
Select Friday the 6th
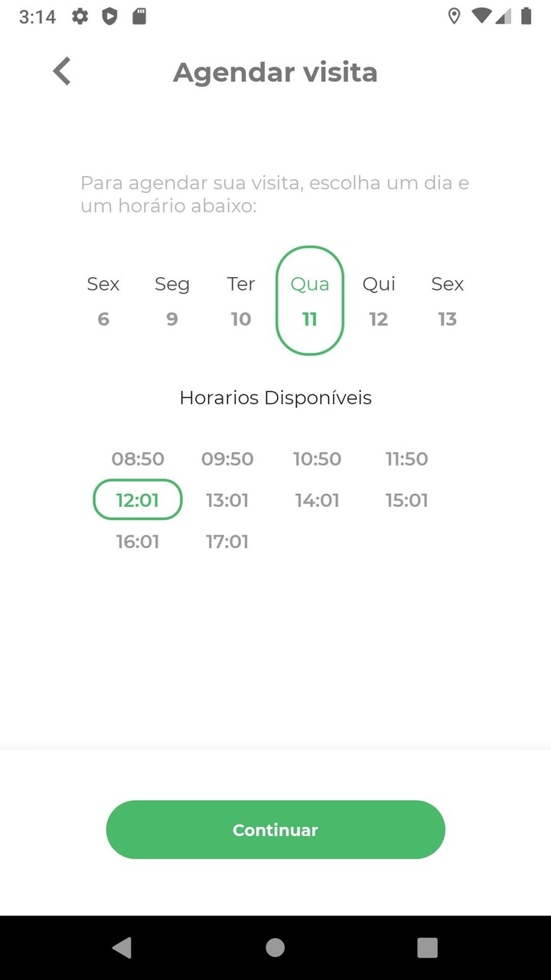click(x=103, y=301)
